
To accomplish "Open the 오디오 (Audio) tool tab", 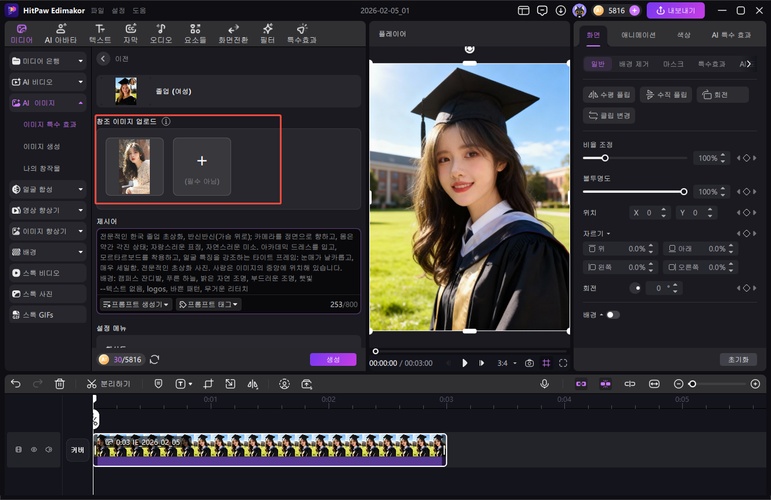I will [160, 34].
